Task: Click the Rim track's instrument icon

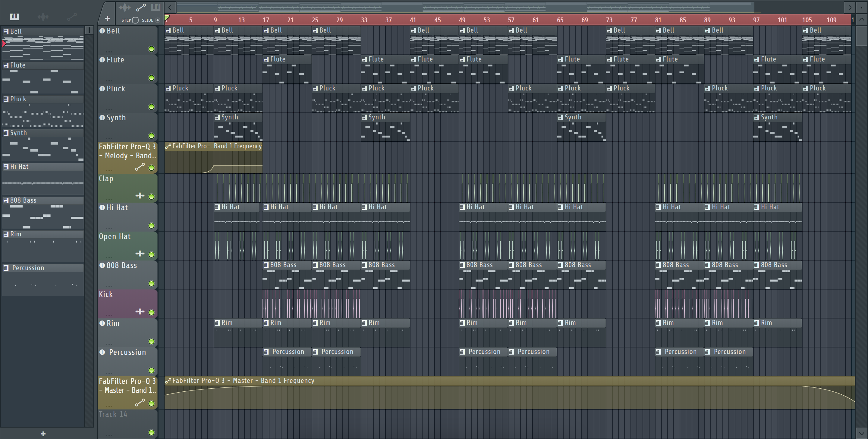Action: click(102, 323)
